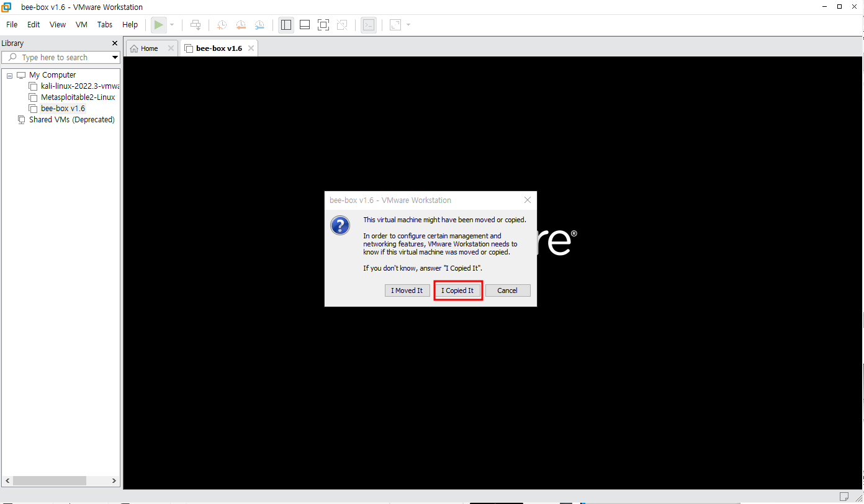Toggle the console view icon
The width and height of the screenshot is (864, 504).
point(369,25)
